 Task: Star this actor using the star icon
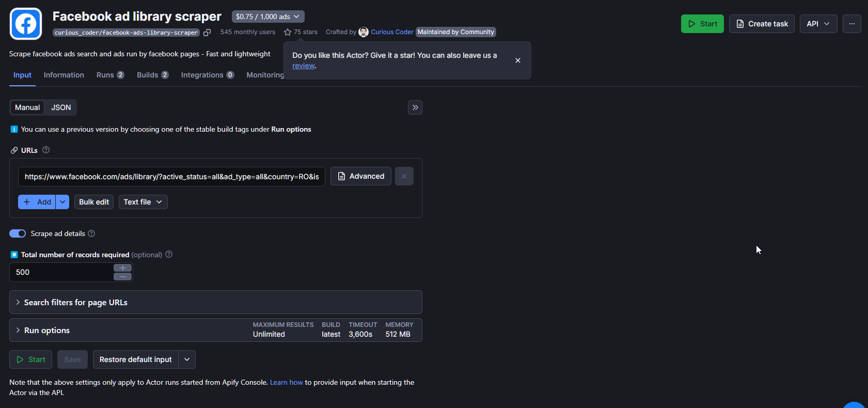[x=288, y=32]
